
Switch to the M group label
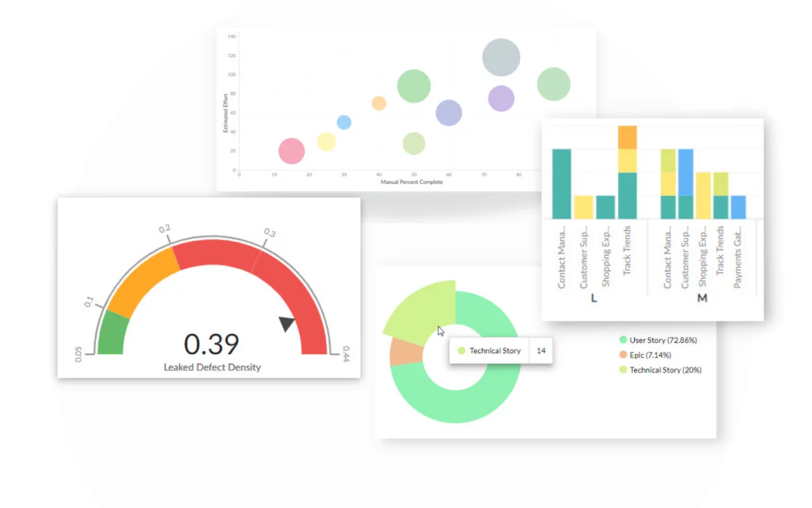point(702,297)
